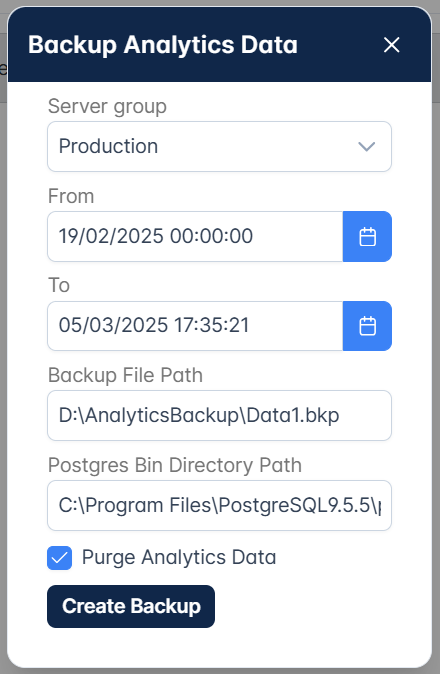Click the From date field 19/02/2025
The width and height of the screenshot is (440, 674).
tap(195, 236)
